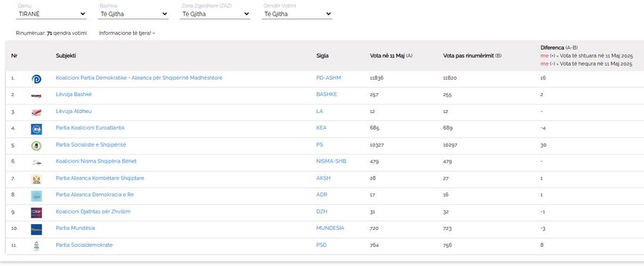This screenshot has width=644, height=267.
Task: Open the Zona Zgjedhore (ZAZ) dropdown
Action: [215, 14]
